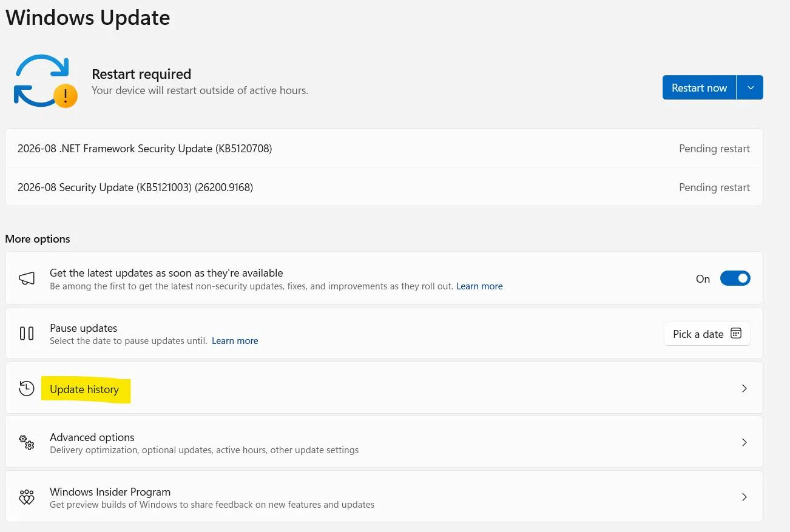790x532 pixels.
Task: Open the Pick a date dropdown
Action: pos(707,334)
